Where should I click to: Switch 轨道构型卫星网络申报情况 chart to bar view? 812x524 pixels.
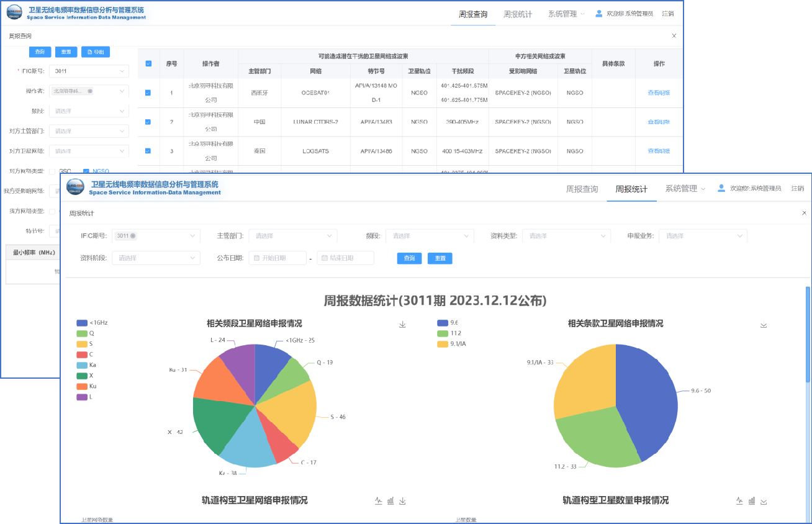point(390,501)
